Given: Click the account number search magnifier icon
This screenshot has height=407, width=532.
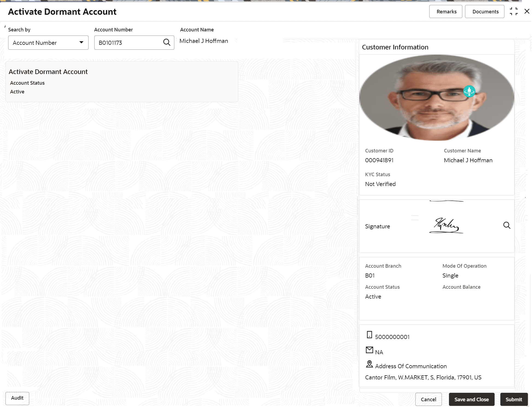Looking at the screenshot, I should (167, 42).
